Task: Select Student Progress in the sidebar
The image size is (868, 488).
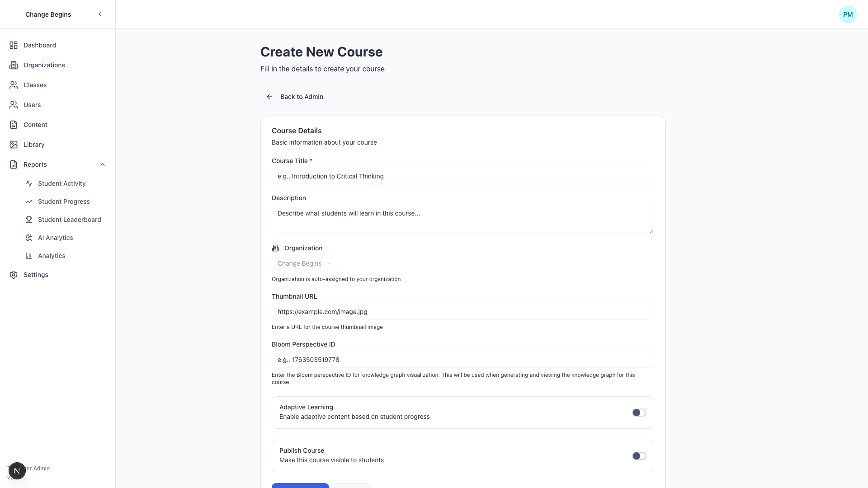Action: pos(63,202)
